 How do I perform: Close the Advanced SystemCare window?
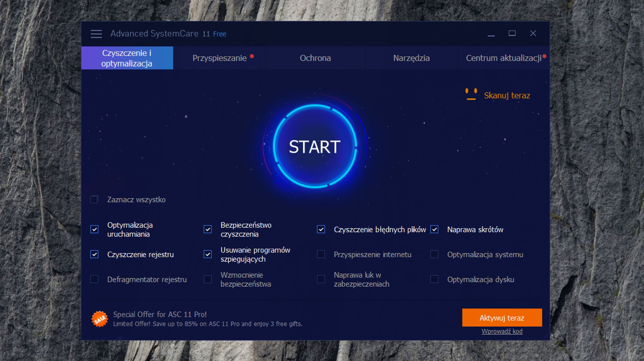(x=533, y=33)
